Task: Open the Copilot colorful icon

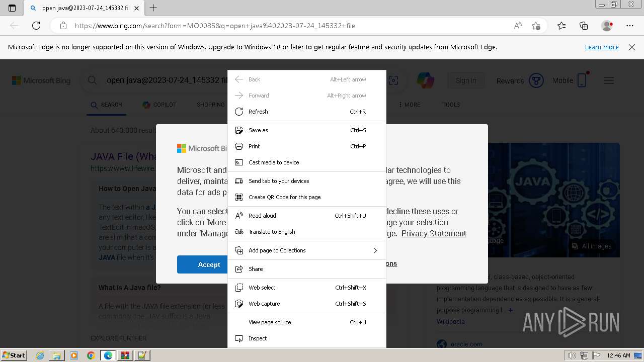Action: (x=425, y=80)
